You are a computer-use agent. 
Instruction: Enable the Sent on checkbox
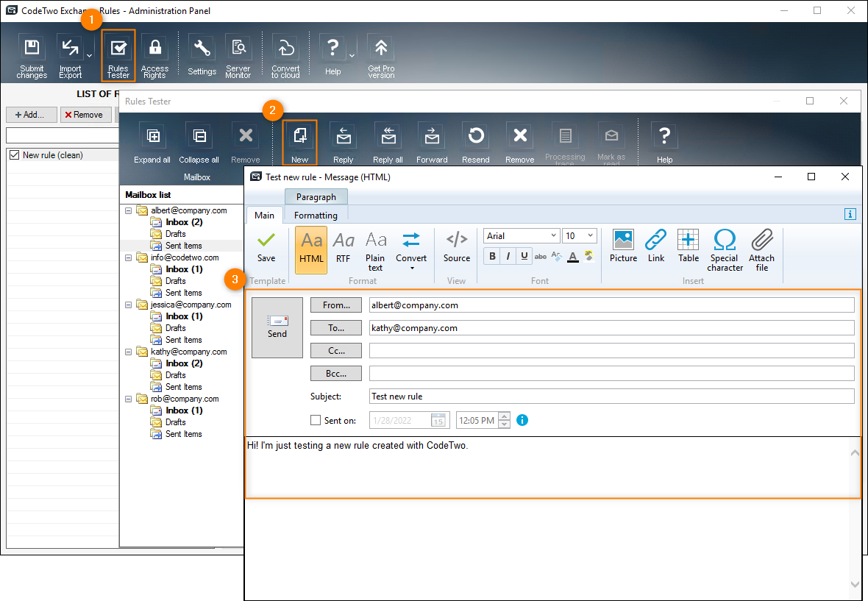point(316,420)
